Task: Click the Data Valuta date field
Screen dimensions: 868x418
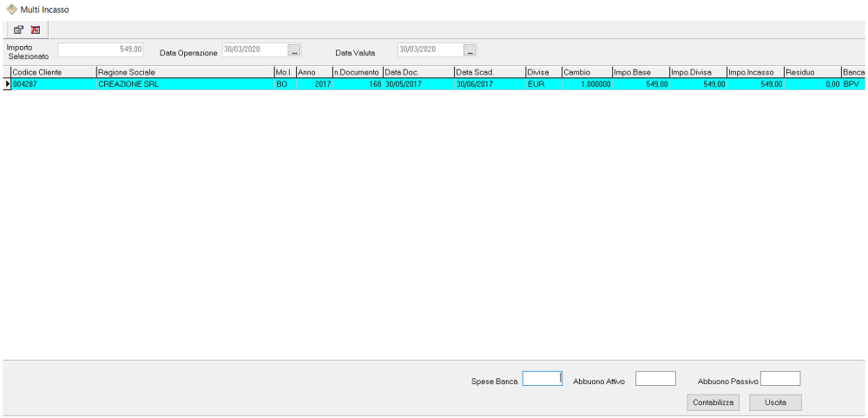Action: click(x=430, y=50)
